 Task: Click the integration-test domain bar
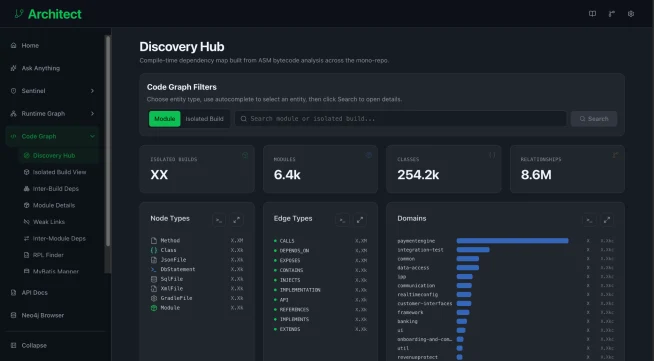[473, 250]
